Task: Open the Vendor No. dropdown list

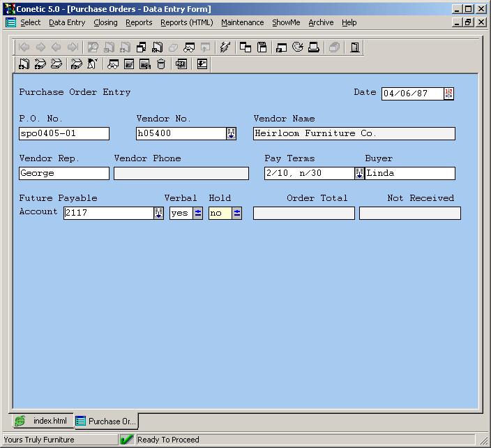Action: pyautogui.click(x=232, y=134)
